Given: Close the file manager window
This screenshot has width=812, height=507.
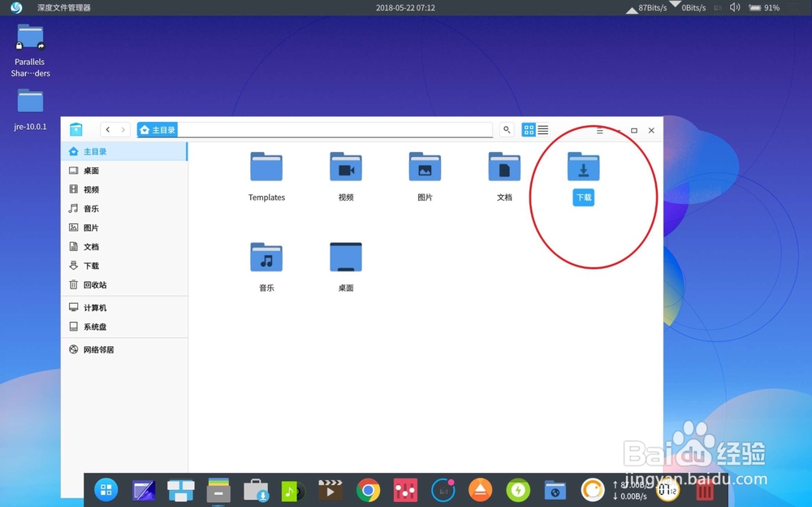Looking at the screenshot, I should [x=651, y=131].
